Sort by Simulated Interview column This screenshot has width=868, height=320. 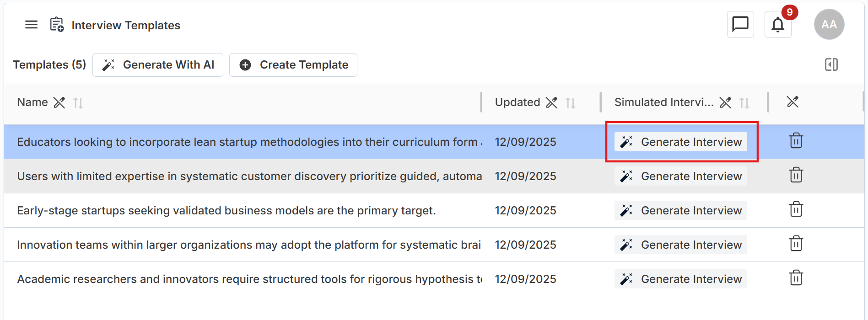point(744,103)
